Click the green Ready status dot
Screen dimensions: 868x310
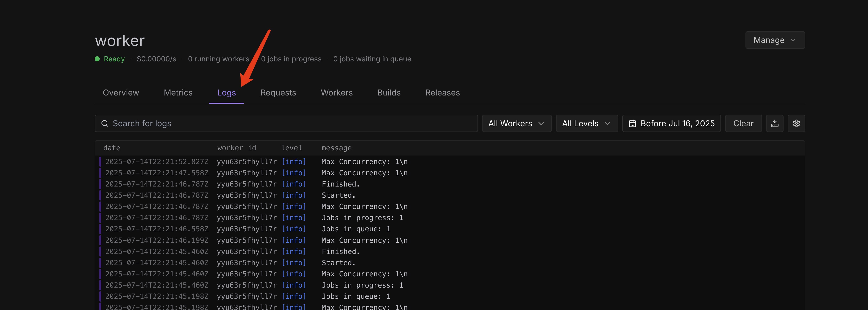[x=97, y=59]
